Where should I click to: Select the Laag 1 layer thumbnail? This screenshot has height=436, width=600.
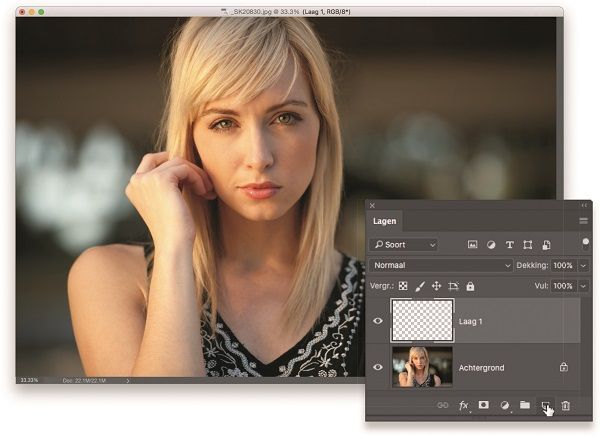coord(422,320)
